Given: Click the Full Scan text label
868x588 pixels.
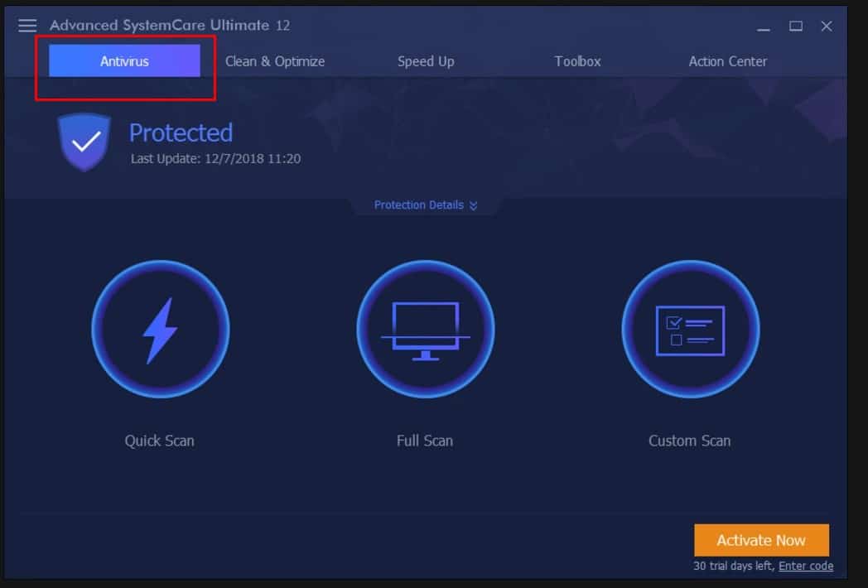Looking at the screenshot, I should [x=425, y=441].
